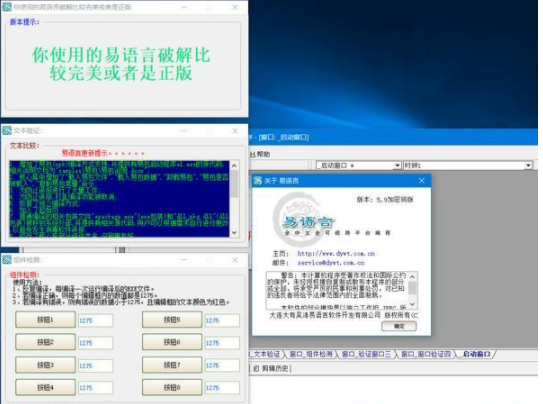Click the 使用方法 instructions heading
Image resolution: width=543 pixels, height=404 pixels.
(x=27, y=282)
